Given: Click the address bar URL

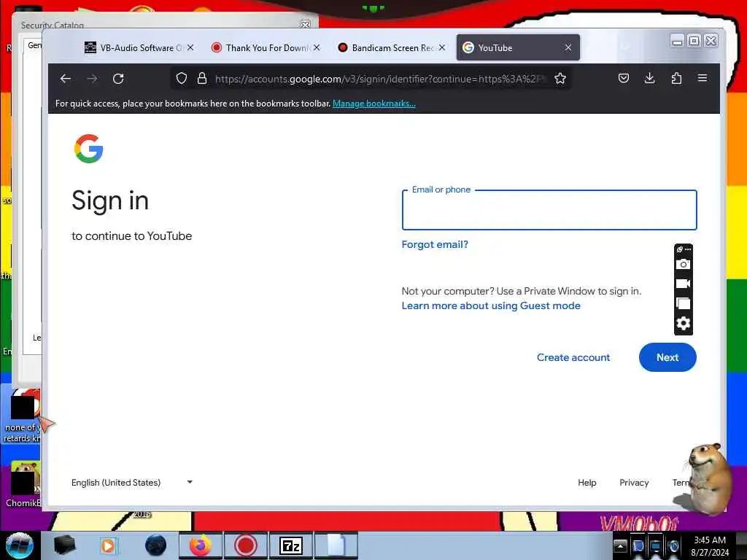Looking at the screenshot, I should [x=380, y=79].
